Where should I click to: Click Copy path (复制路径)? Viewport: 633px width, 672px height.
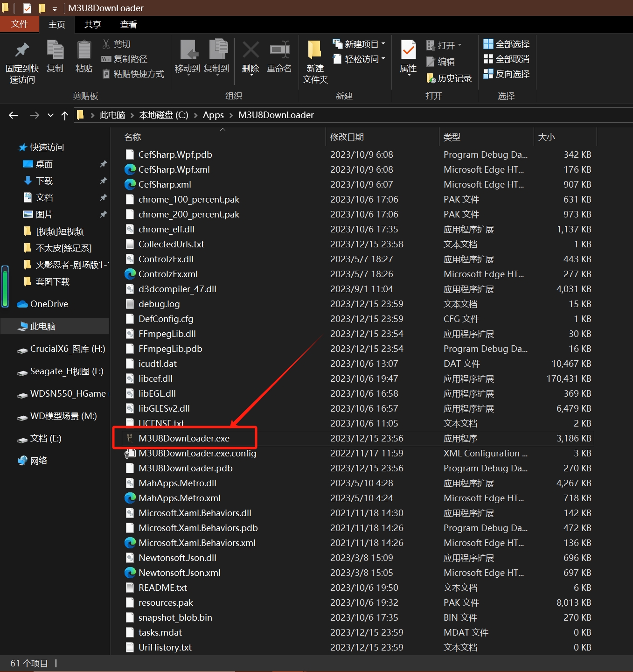click(125, 59)
